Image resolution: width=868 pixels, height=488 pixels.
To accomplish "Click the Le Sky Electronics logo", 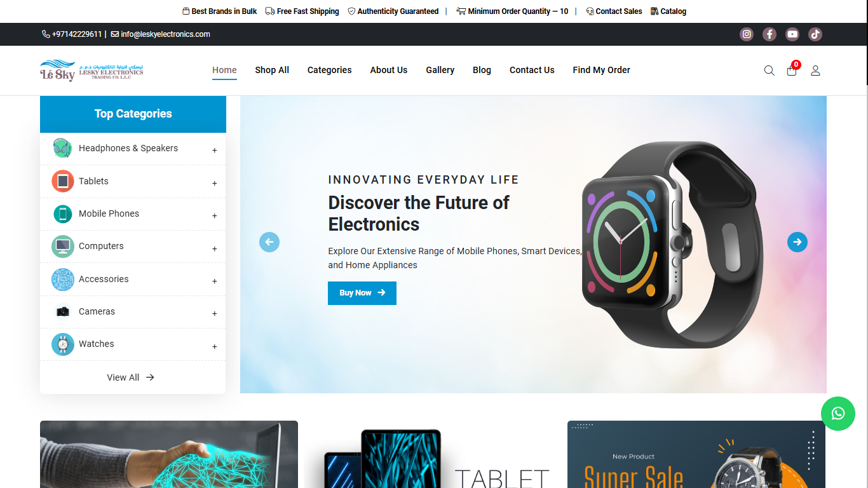I will [x=92, y=70].
